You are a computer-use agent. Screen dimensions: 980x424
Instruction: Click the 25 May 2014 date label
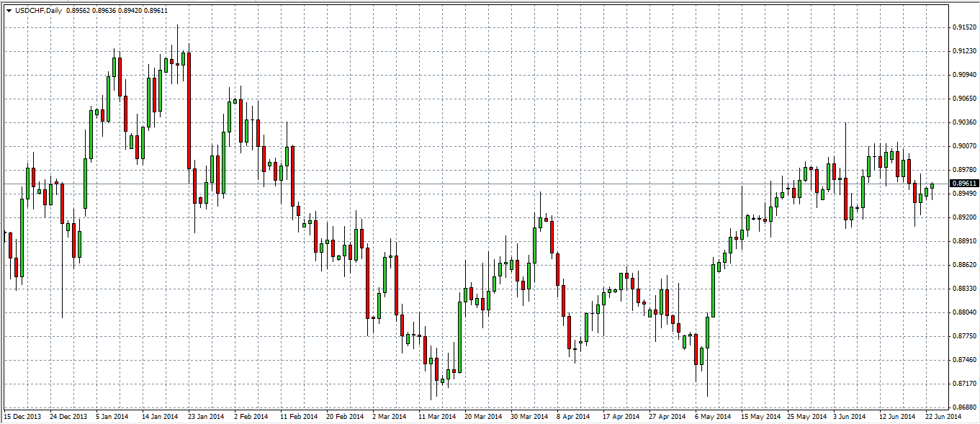point(807,417)
